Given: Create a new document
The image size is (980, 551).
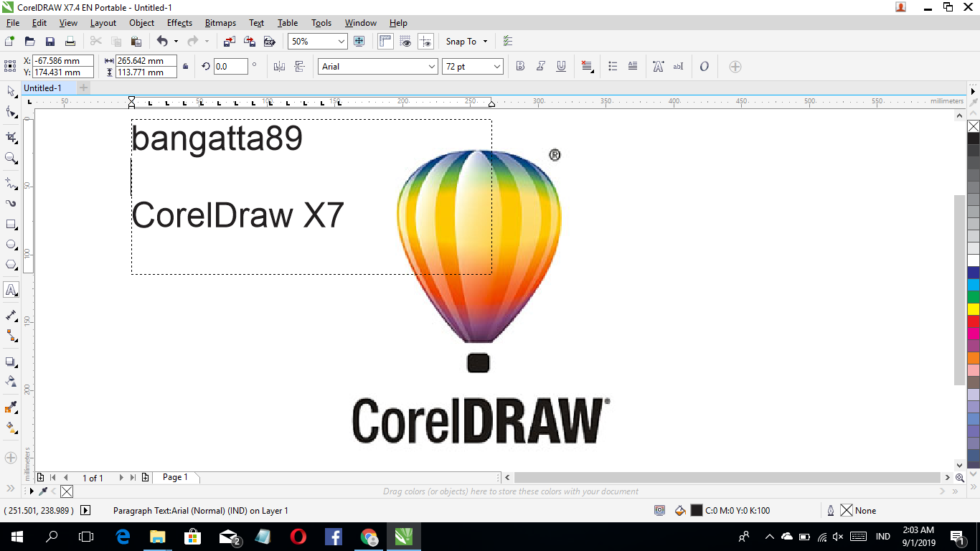Looking at the screenshot, I should tap(10, 42).
